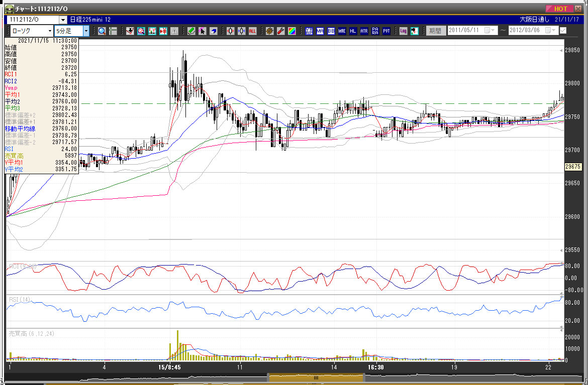The width and height of the screenshot is (588, 385).
Task: Click the 期間 period button
Action: click(x=435, y=31)
